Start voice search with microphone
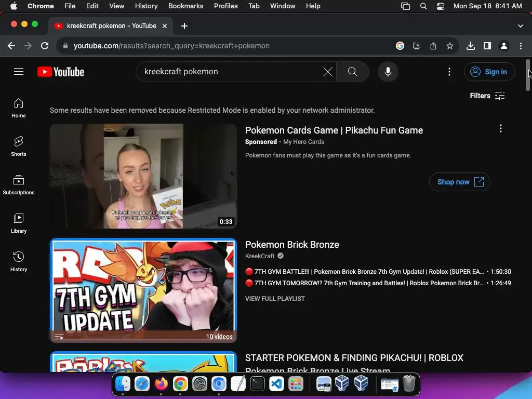Screen dimensions: 532x399 [388, 72]
